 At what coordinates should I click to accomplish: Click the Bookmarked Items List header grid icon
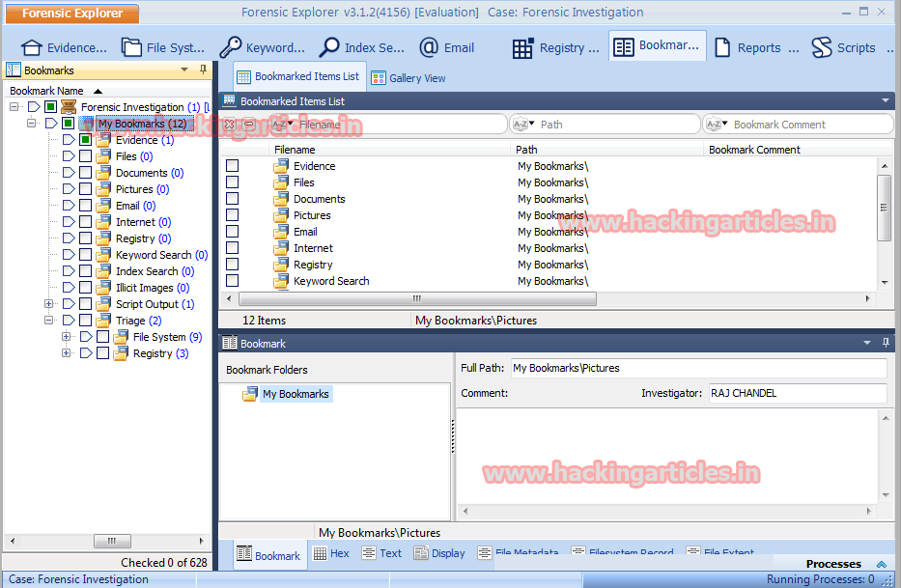[x=229, y=100]
